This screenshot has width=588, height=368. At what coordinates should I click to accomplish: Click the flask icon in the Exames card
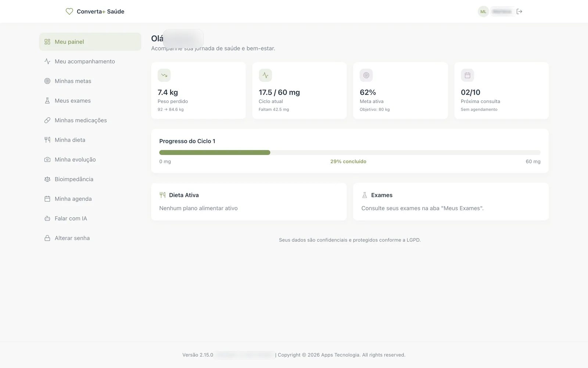365,195
